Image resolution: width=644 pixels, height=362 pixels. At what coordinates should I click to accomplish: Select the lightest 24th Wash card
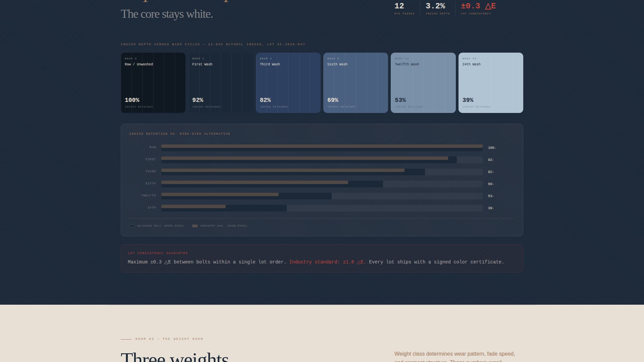491,82
